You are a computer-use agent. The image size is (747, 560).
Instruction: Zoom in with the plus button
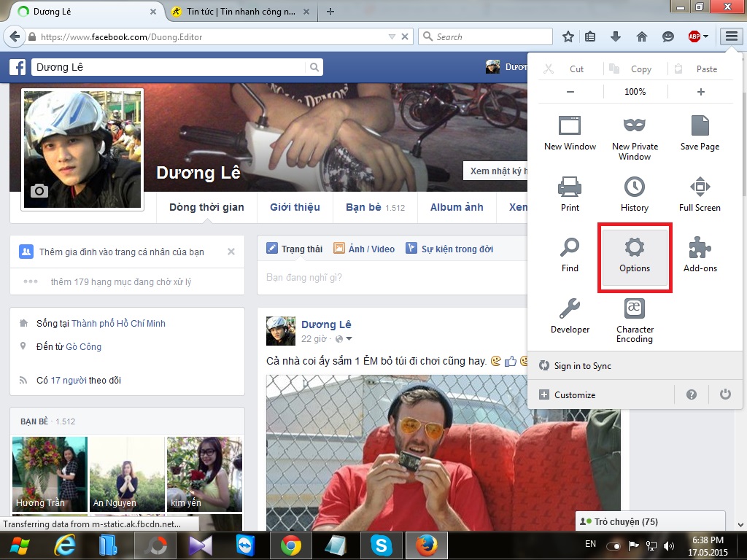[700, 92]
